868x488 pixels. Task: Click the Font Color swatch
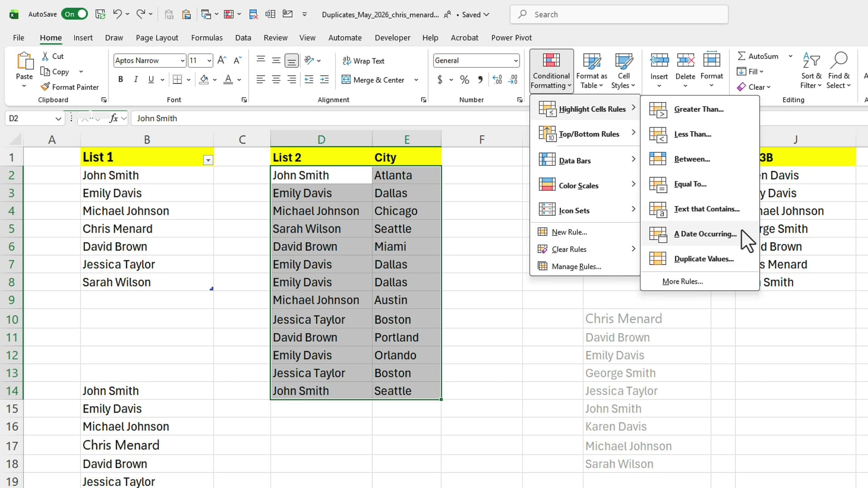point(228,80)
